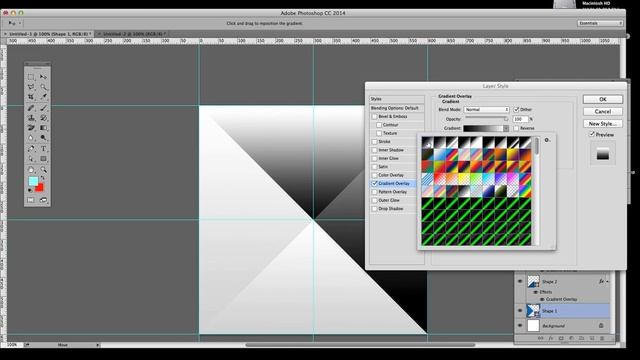
Task: Check the Reverse gradient checkbox
Action: click(x=516, y=128)
